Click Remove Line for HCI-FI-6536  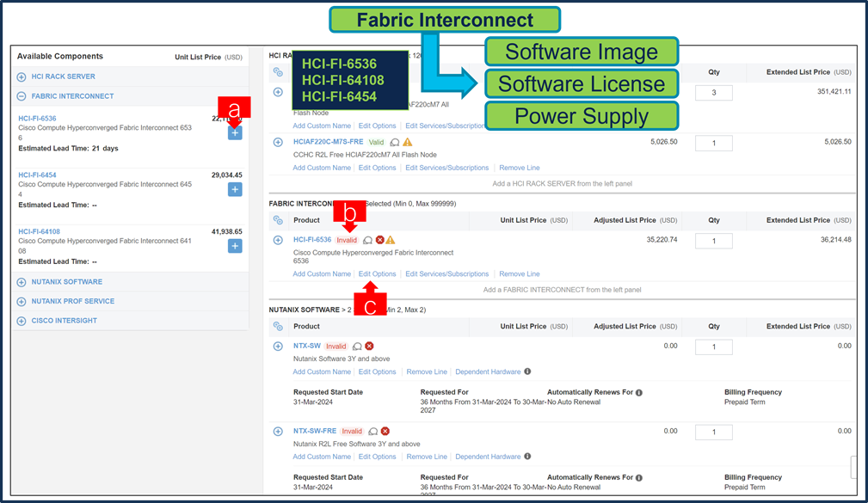point(520,274)
